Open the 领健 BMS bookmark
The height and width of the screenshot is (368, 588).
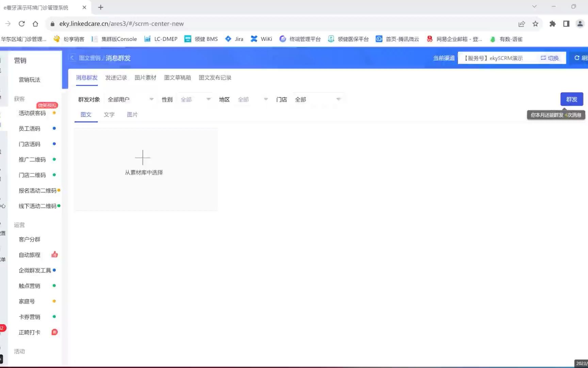click(x=201, y=39)
